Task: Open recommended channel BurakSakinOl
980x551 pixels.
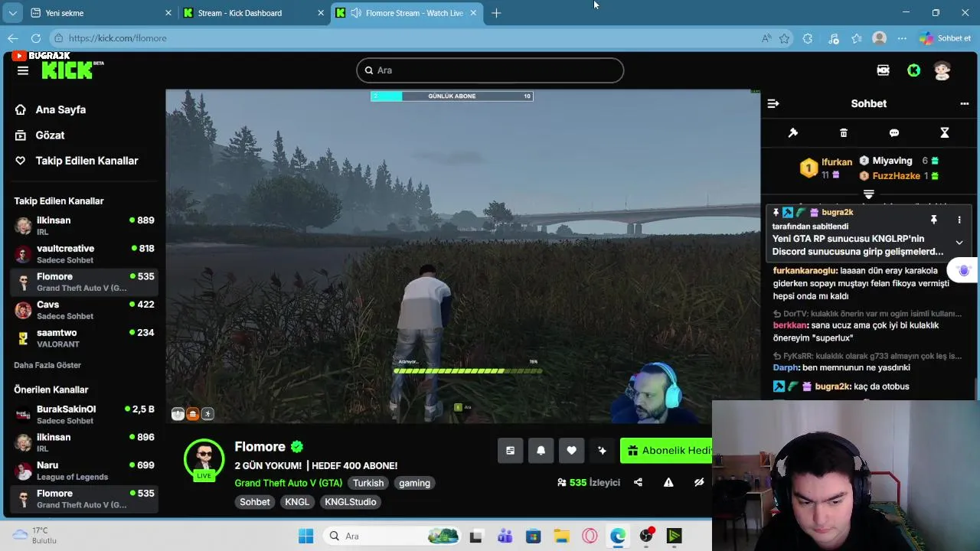Action: tap(84, 415)
